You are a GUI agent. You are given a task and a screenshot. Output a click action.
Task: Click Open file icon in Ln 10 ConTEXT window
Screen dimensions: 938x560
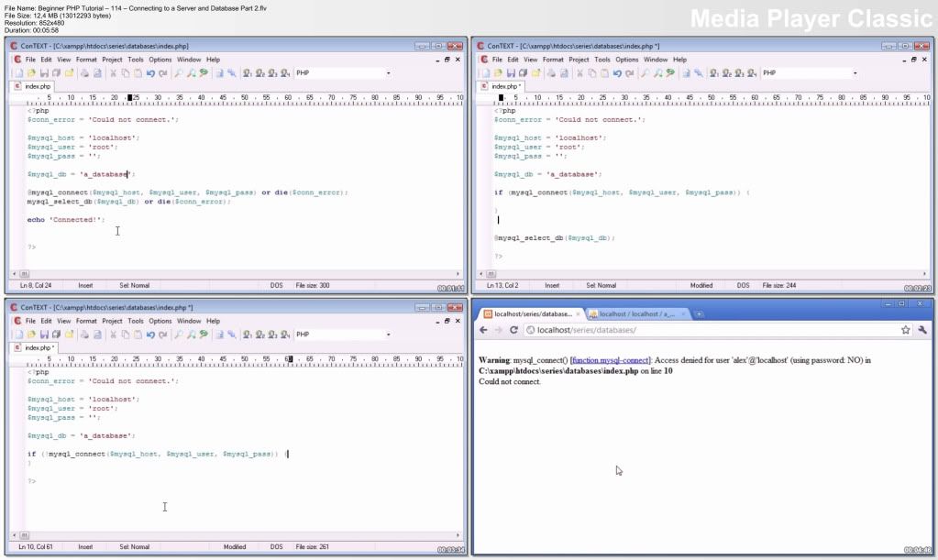[x=31, y=335]
